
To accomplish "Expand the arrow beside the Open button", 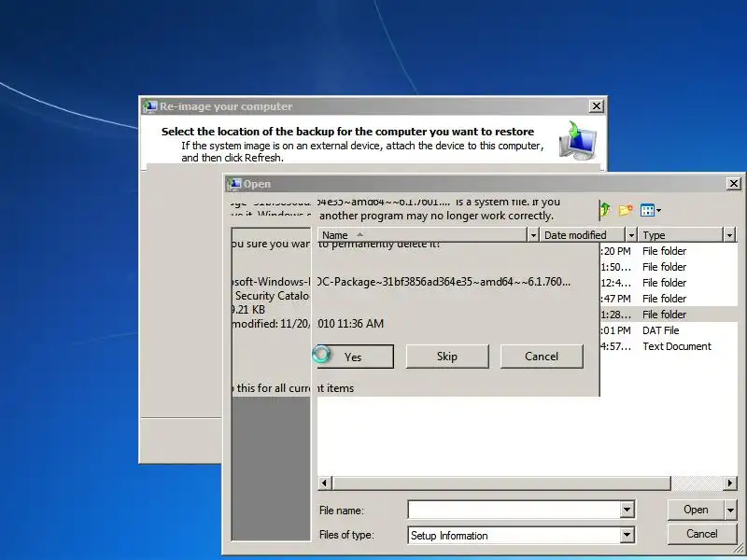I will 730,510.
